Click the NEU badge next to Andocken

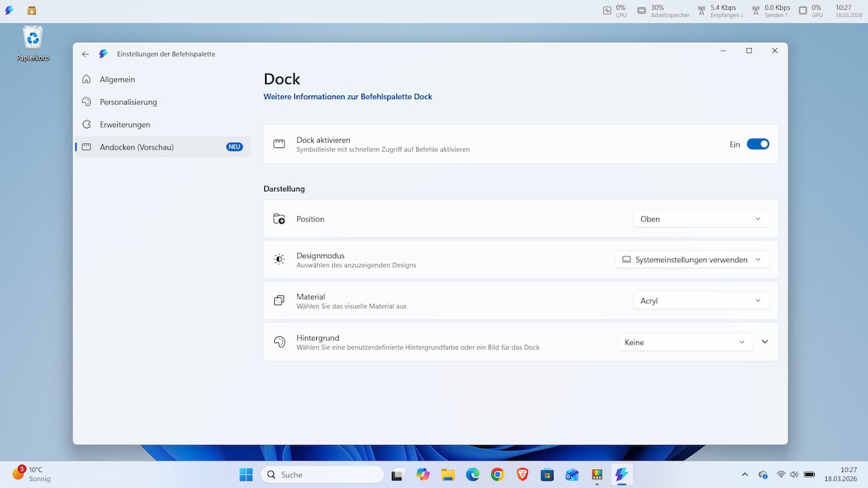[234, 147]
